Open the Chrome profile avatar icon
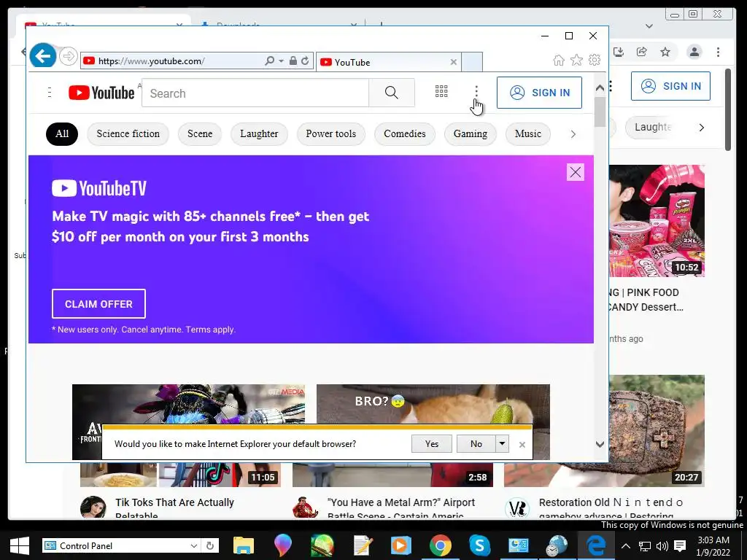This screenshot has height=560, width=747. click(x=694, y=52)
